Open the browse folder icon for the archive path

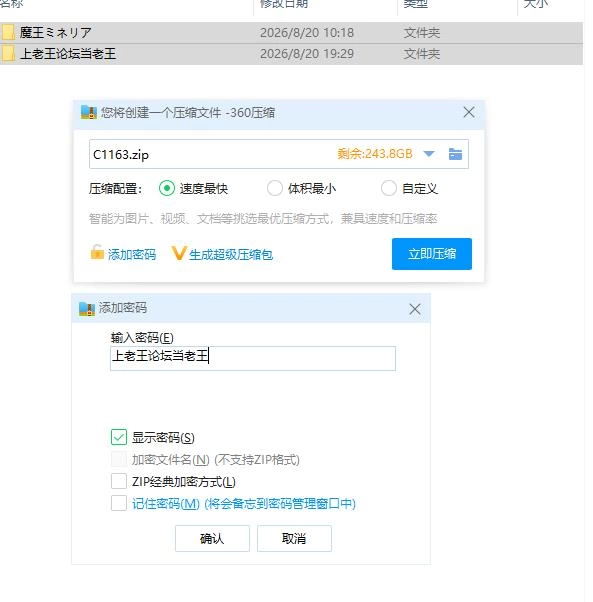click(x=455, y=154)
